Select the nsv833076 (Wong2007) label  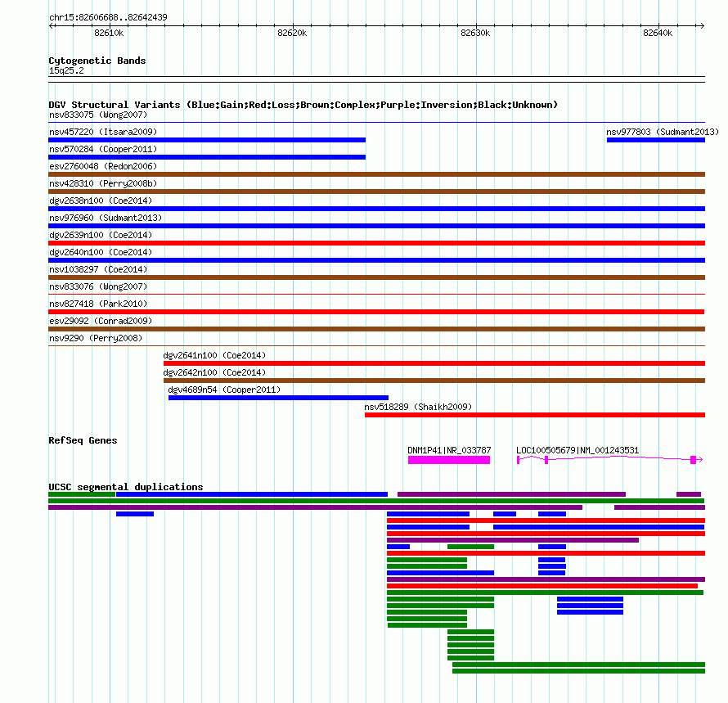[x=98, y=286]
